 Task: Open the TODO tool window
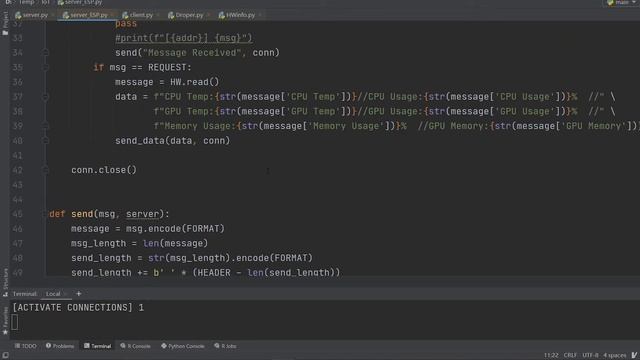(x=26, y=346)
